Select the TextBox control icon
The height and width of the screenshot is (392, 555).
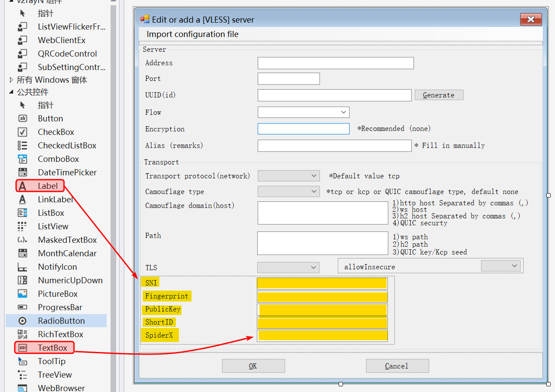23,348
